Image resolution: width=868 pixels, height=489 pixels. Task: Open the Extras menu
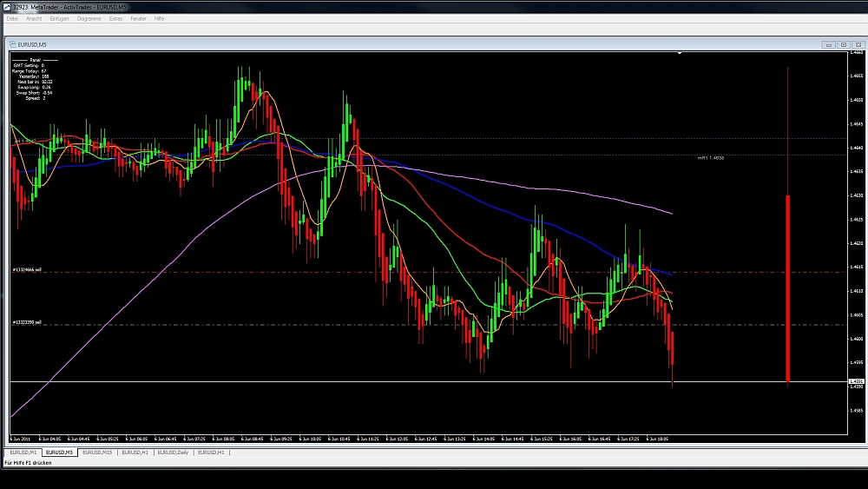pos(115,18)
